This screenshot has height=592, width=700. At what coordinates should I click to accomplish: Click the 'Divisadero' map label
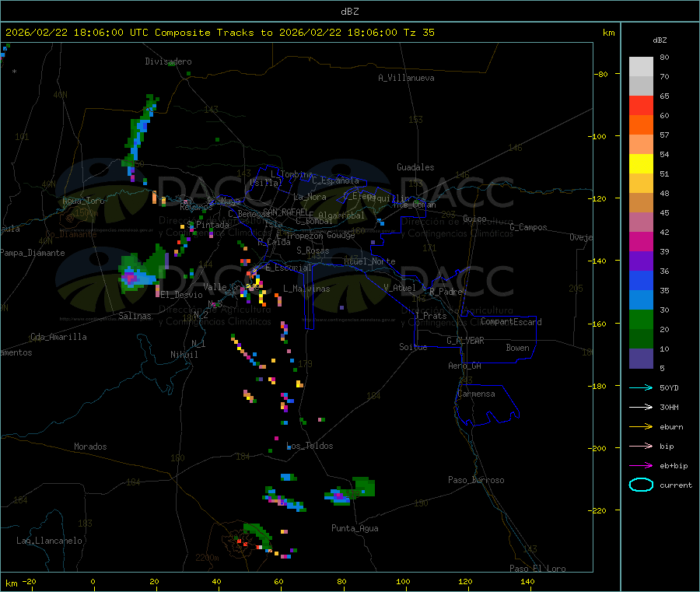[168, 61]
